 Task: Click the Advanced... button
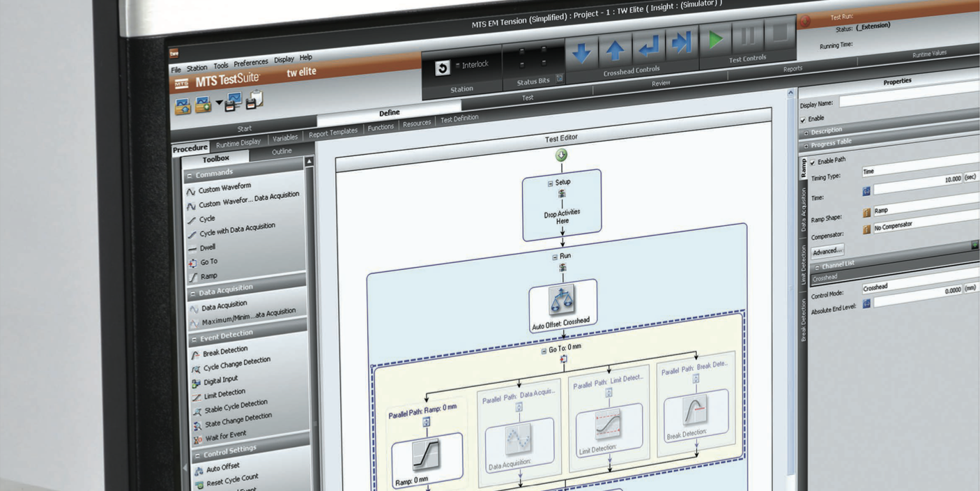(827, 250)
